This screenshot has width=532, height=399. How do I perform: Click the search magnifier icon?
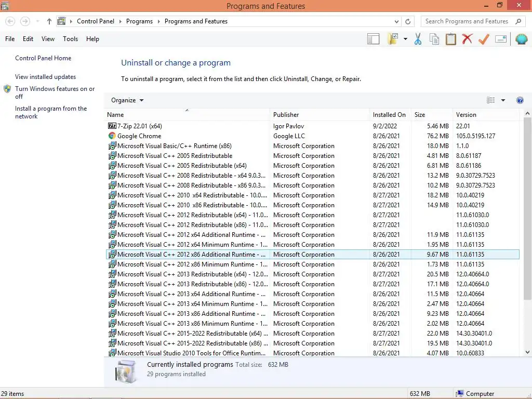coord(518,21)
